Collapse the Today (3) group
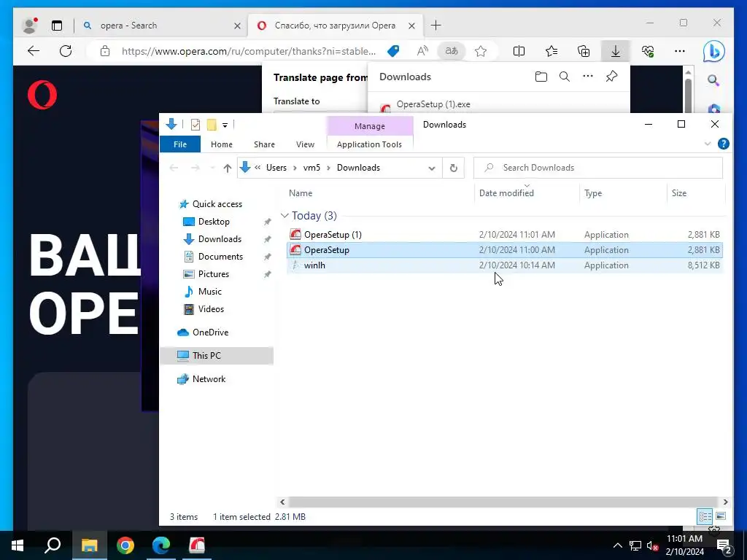 coord(285,216)
